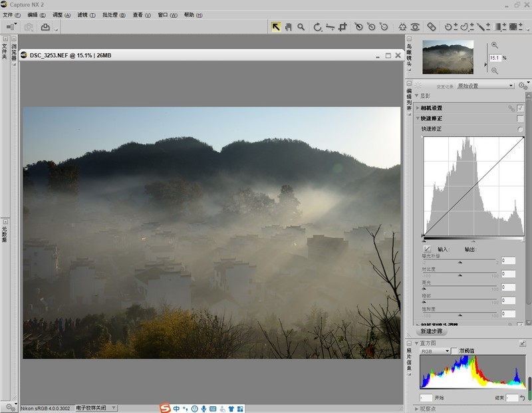Screen dimensions: 532x413
Task: Select the Auto Retouch Brush tool
Action: (x=431, y=27)
